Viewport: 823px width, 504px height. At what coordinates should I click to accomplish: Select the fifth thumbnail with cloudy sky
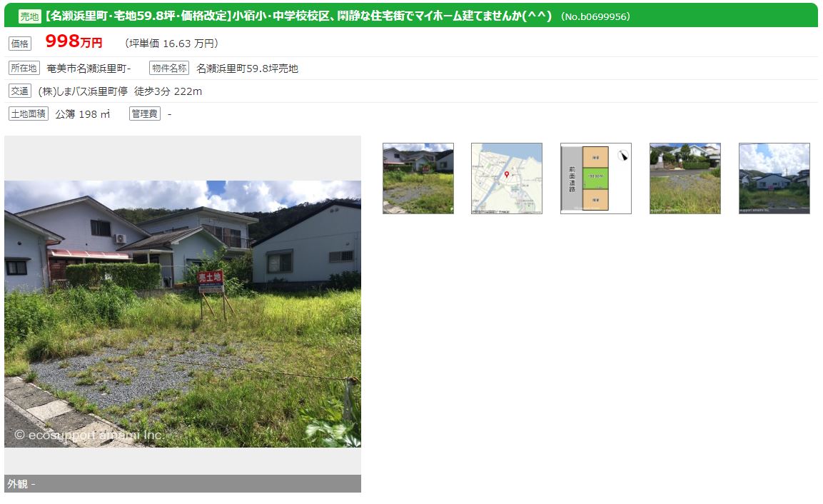coord(774,178)
